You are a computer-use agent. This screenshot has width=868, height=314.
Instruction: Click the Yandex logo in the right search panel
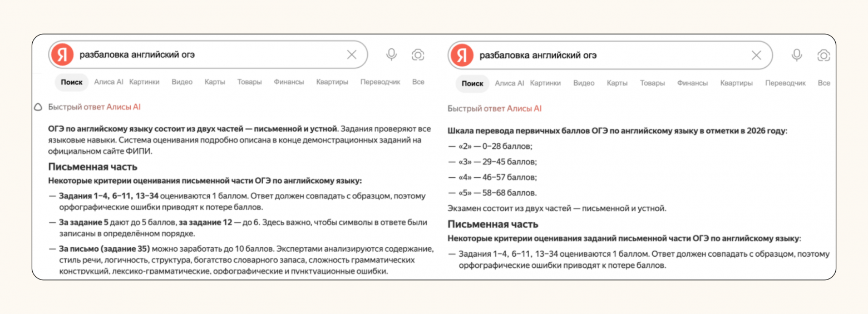click(462, 55)
